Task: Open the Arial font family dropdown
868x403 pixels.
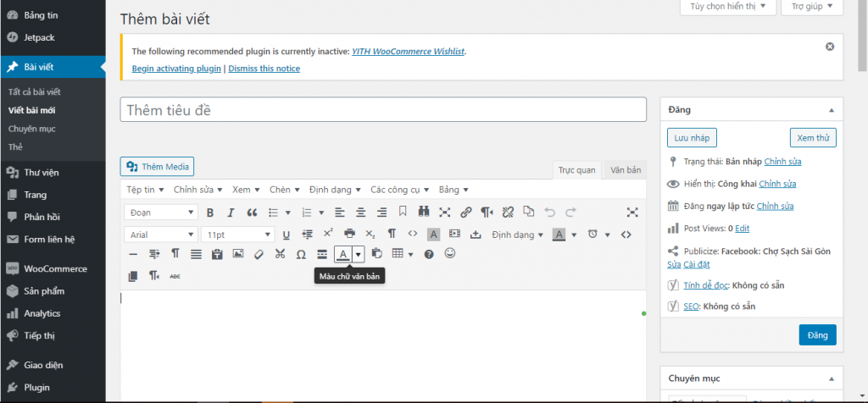Action: point(161,235)
